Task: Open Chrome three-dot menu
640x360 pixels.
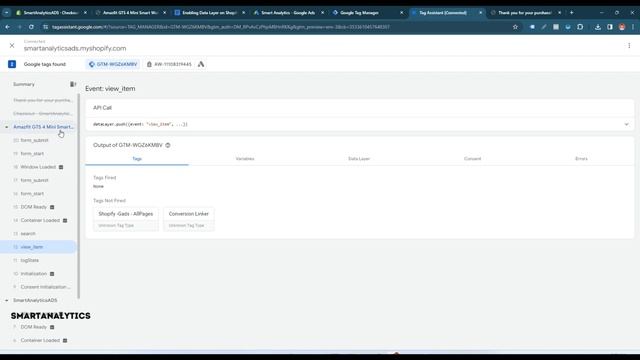Action: (633, 27)
